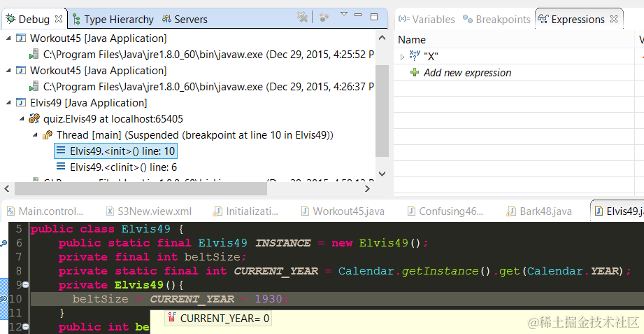644x334 pixels.
Task: Switch to Servers tab
Action: [x=185, y=19]
